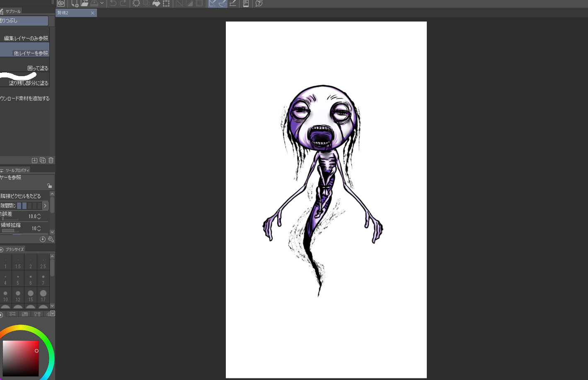Click the smartphone connect icon
Screen dimensions: 588x380
click(246, 3)
